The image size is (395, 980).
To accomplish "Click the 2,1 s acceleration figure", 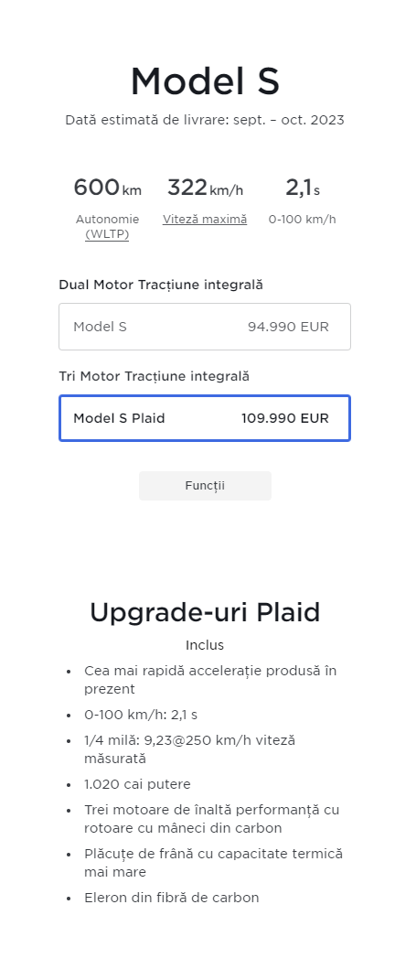I will pos(303,187).
